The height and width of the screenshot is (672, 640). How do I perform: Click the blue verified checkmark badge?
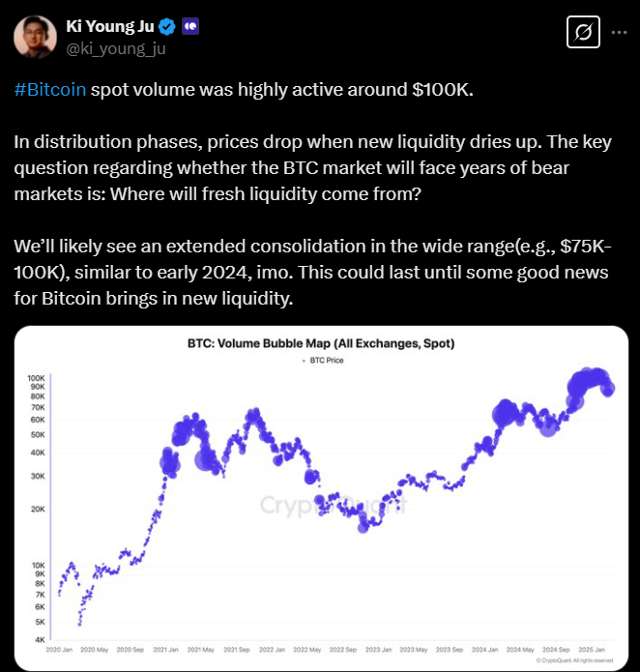pyautogui.click(x=166, y=25)
